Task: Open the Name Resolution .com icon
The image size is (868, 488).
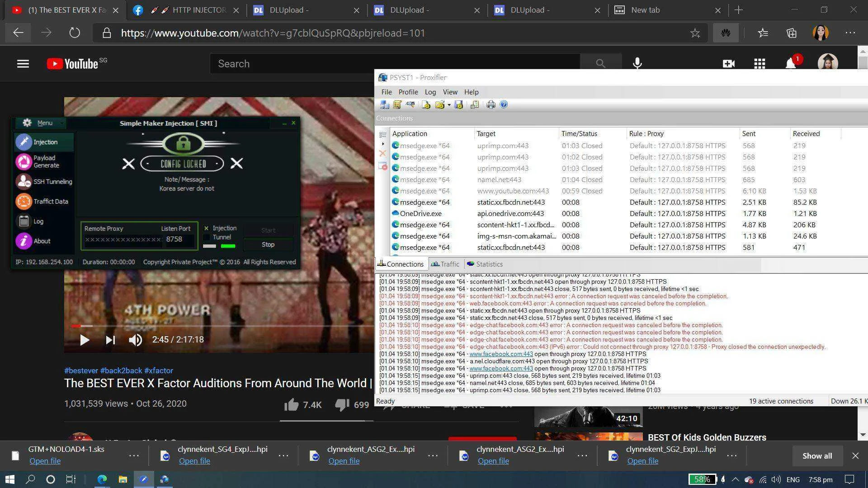Action: 410,105
